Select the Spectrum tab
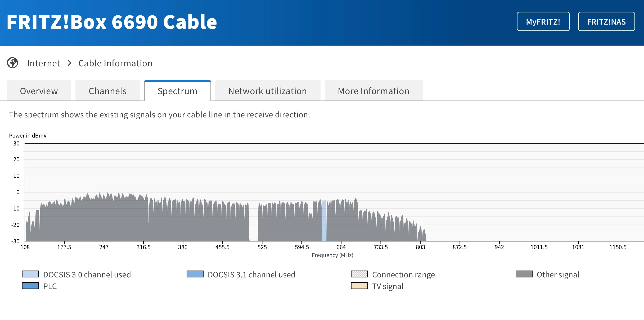 coord(177,91)
